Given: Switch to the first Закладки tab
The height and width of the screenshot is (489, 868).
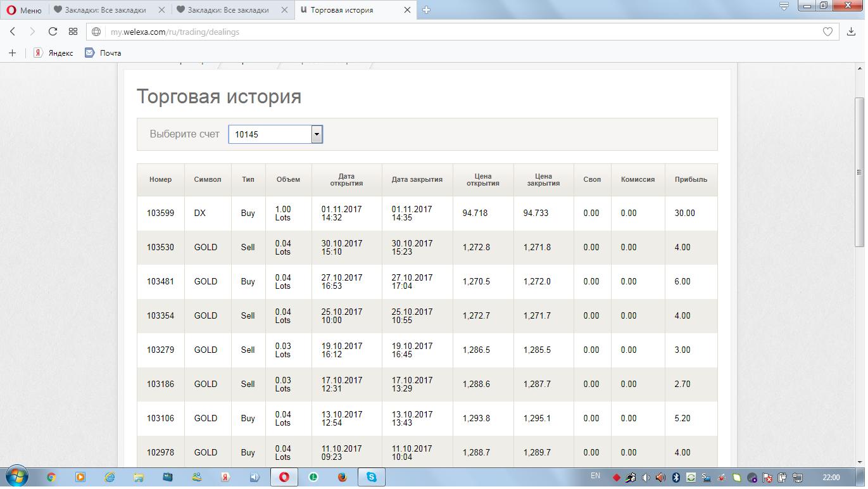Looking at the screenshot, I should 104,10.
